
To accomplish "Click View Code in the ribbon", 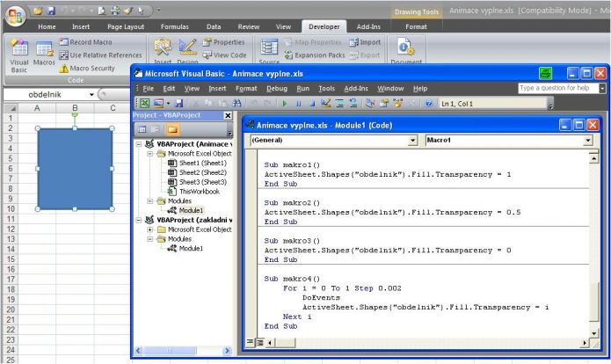I will (x=224, y=55).
